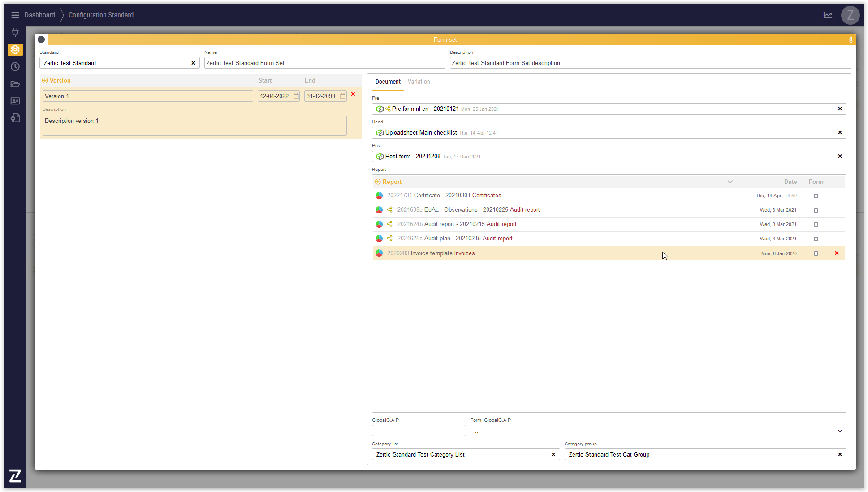Open the clock history sidebar icon

[15, 67]
